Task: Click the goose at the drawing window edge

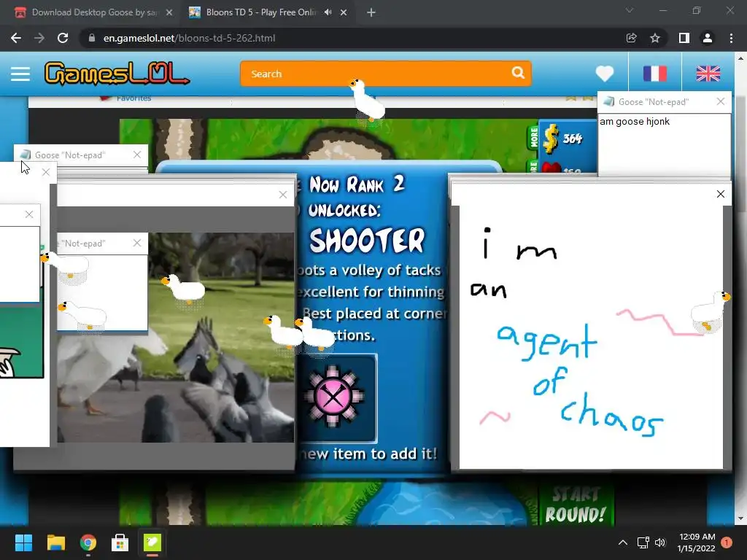Action: (x=711, y=312)
